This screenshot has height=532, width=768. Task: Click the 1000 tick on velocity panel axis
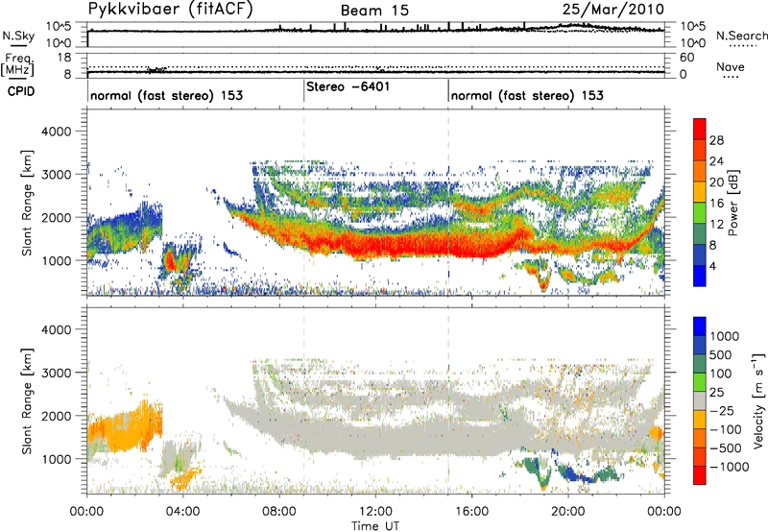(56, 459)
